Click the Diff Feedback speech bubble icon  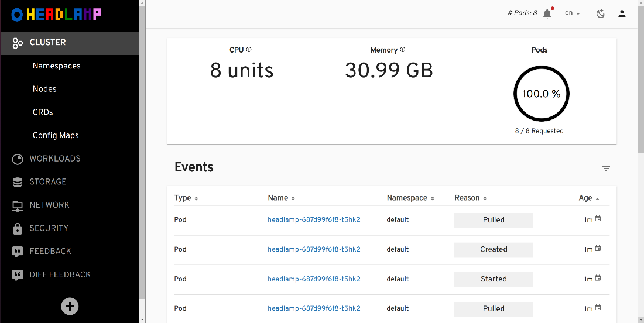pos(18,274)
